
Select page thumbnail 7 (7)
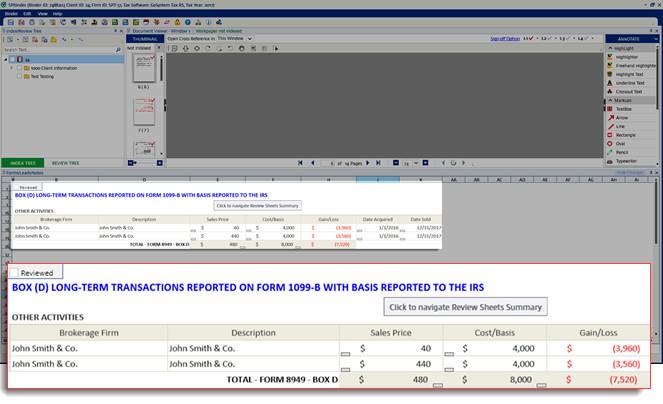coord(144,112)
